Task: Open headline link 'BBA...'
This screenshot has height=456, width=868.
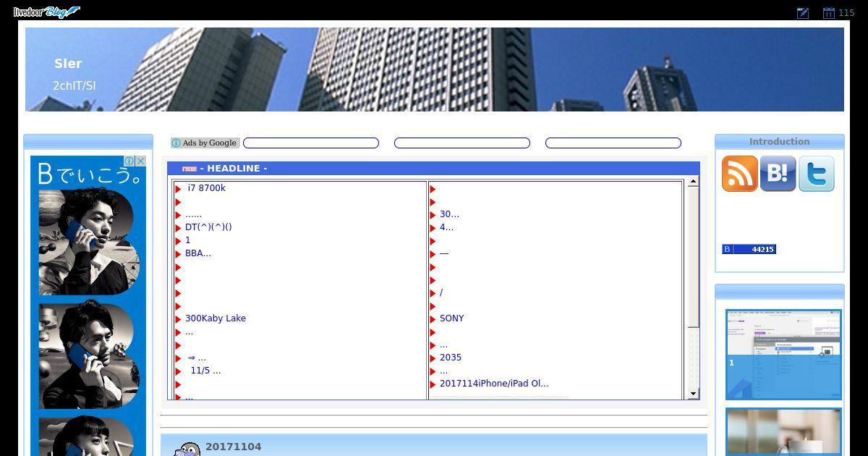Action: (198, 253)
